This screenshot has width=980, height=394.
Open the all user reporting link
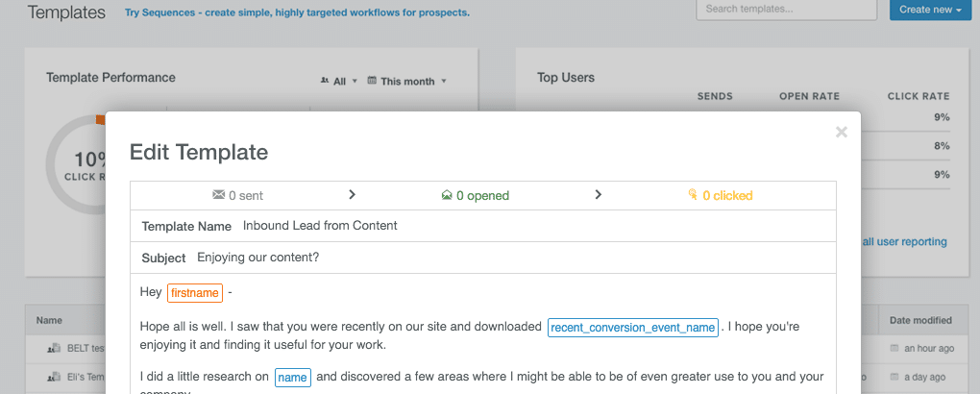pos(904,241)
